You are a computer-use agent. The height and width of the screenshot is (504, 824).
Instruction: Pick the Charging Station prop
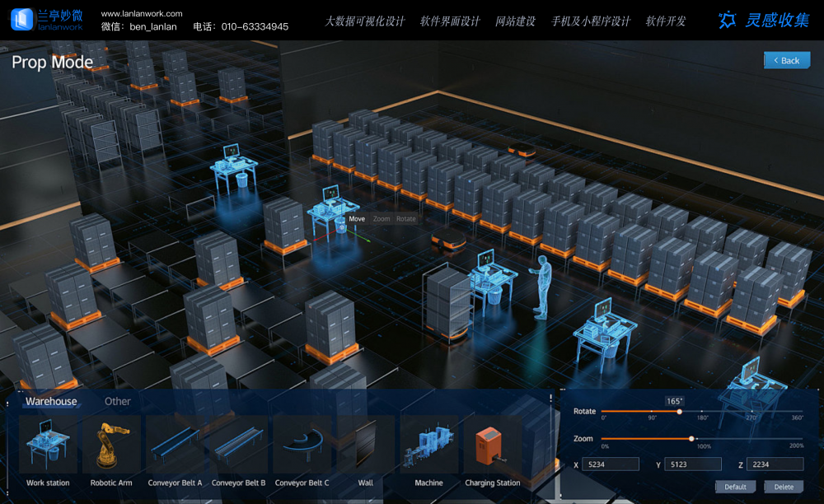coord(492,445)
